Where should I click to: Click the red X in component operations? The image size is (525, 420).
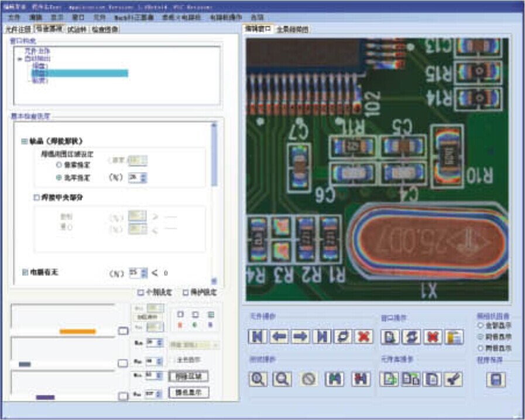364,337
